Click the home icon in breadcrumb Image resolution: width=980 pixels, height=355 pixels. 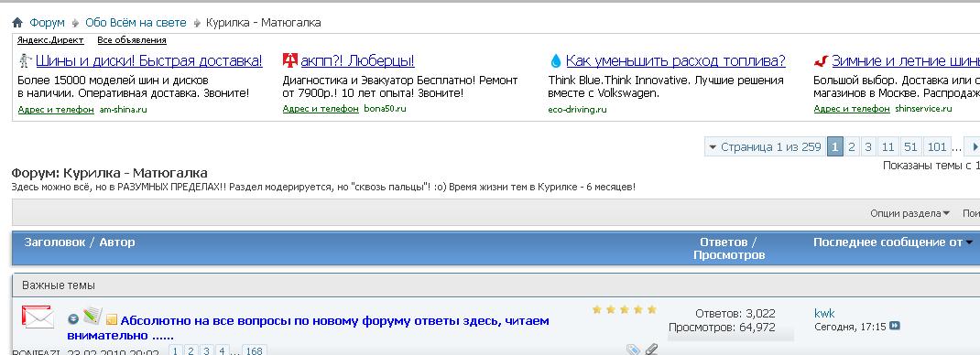[x=17, y=23]
